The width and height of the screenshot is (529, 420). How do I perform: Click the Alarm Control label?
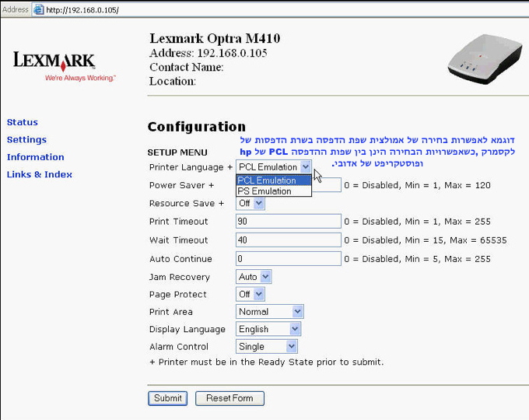point(179,347)
